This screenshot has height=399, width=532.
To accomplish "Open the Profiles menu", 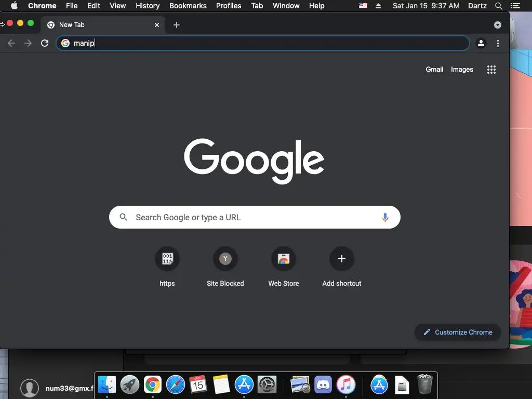I will click(x=229, y=6).
